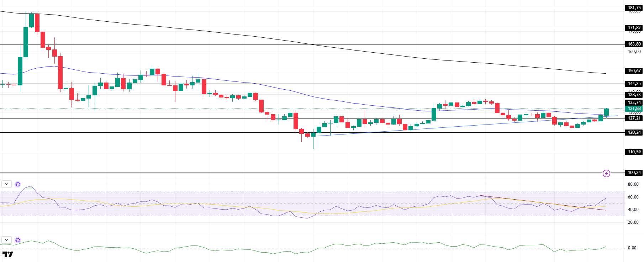
Task: Click the RSI scale value 20,00
Action: (633, 222)
